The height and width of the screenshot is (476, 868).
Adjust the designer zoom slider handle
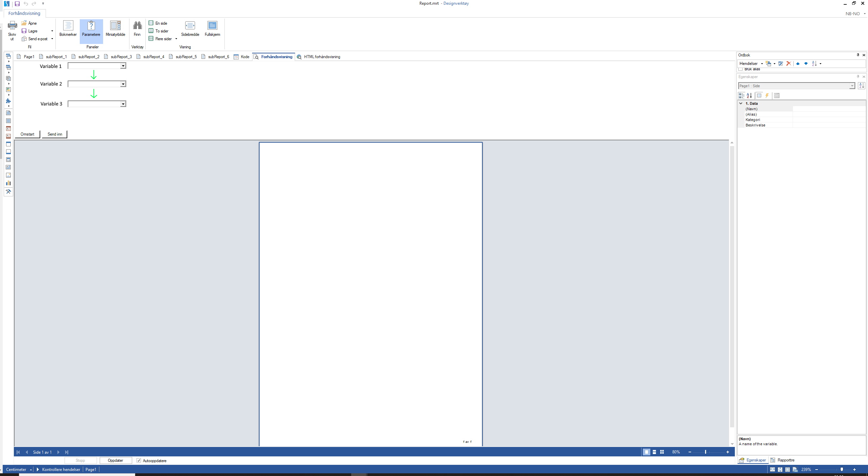tap(842, 470)
